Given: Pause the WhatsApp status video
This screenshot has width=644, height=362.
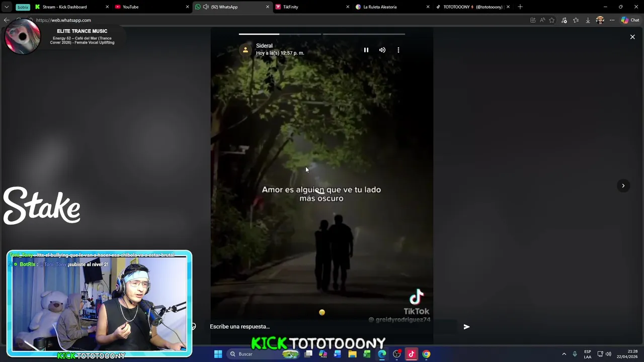Looking at the screenshot, I should point(366,50).
